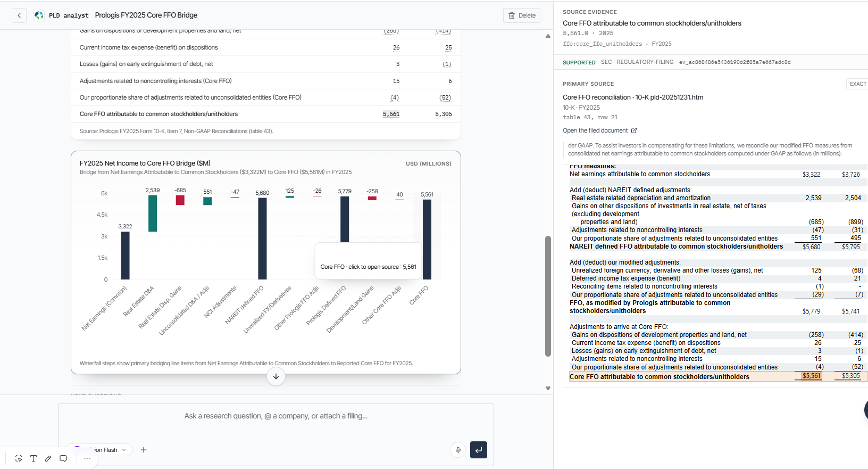Click the evidence ID ev_ac868486e5436190d2f85a7e667adc8d
Screen dimensions: 868x469
(735, 62)
